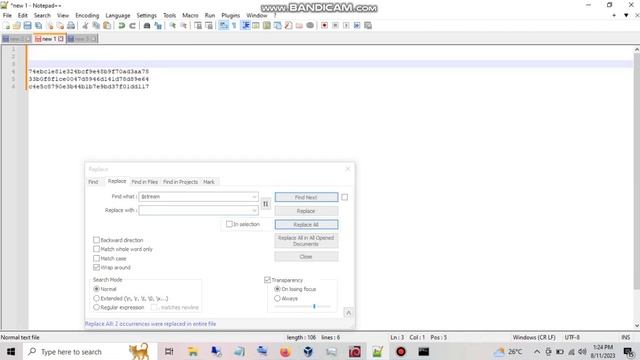Open the File menu
This screenshot has width=640, height=360.
click(x=7, y=16)
